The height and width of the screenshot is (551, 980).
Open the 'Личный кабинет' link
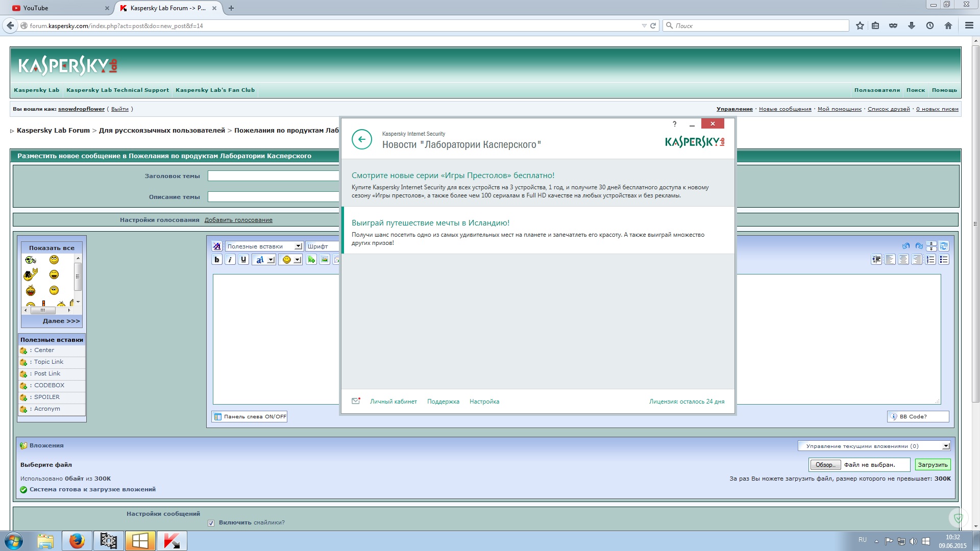(393, 402)
